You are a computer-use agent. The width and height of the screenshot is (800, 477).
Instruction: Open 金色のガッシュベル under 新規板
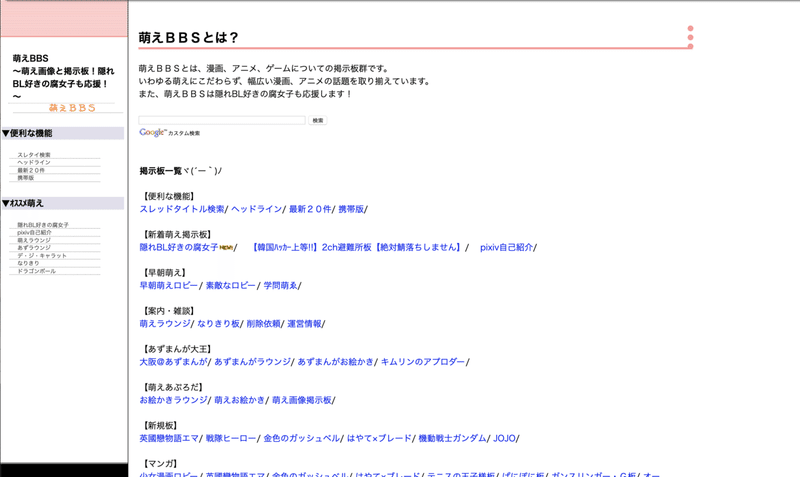302,438
